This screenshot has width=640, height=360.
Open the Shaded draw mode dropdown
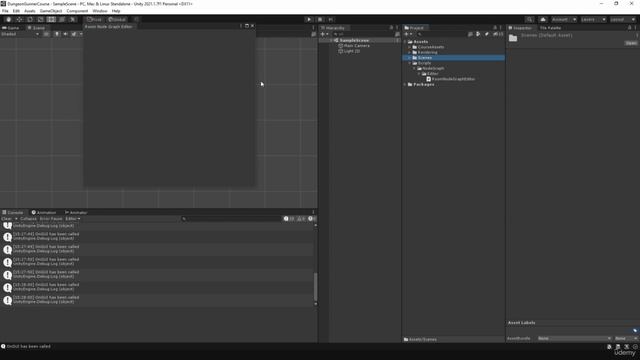20,34
